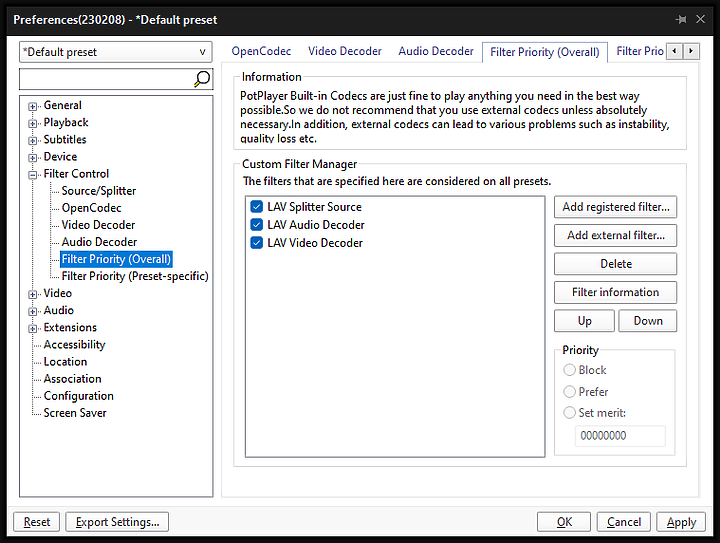
Task: Uncheck LAV Audio Decoder filter
Action: pyautogui.click(x=257, y=224)
